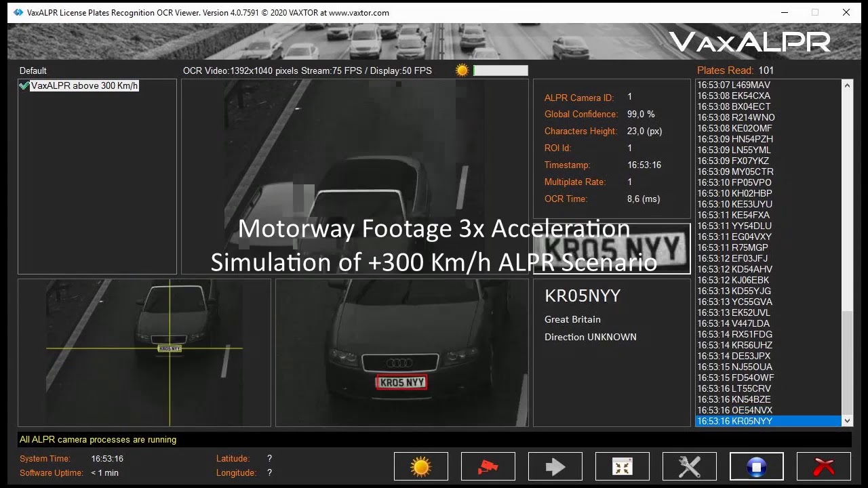868x488 pixels.
Task: Click the Direction UNKNOWN label
Action: click(591, 337)
